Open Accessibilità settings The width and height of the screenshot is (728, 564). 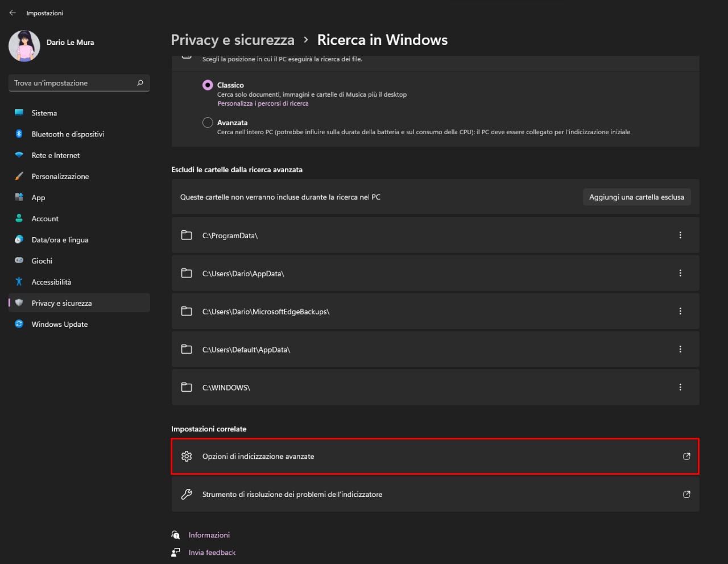pyautogui.click(x=79, y=282)
